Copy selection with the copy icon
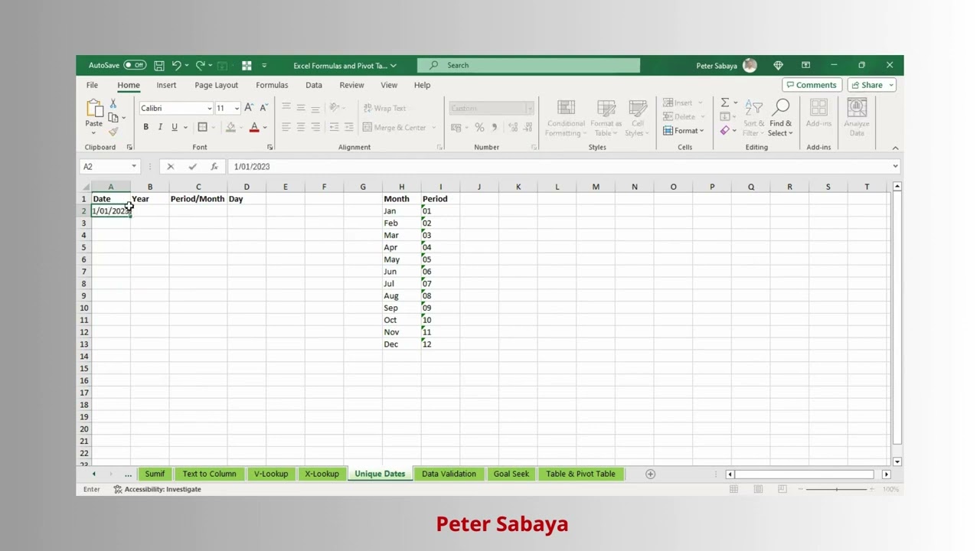Screen dimensions: 980x551 click(x=113, y=117)
